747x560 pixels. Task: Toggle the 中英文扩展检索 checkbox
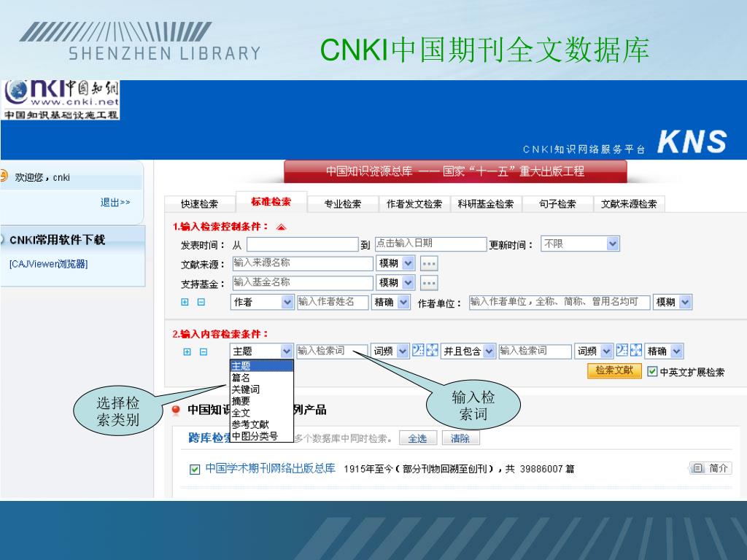coord(652,372)
